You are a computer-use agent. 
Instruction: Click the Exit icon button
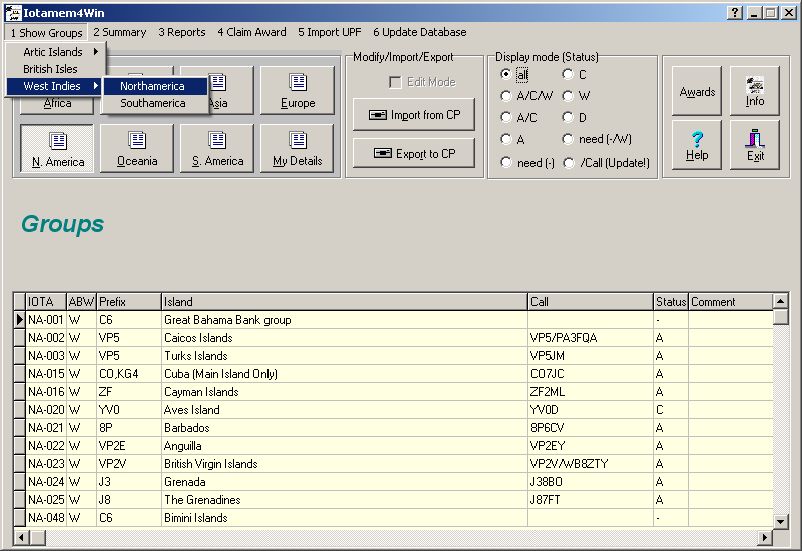[x=754, y=145]
